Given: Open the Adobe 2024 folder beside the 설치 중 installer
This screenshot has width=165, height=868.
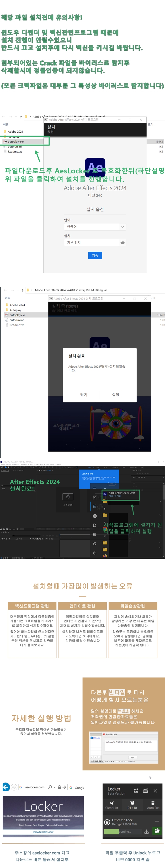Looking at the screenshot, I should [x=17, y=305].
